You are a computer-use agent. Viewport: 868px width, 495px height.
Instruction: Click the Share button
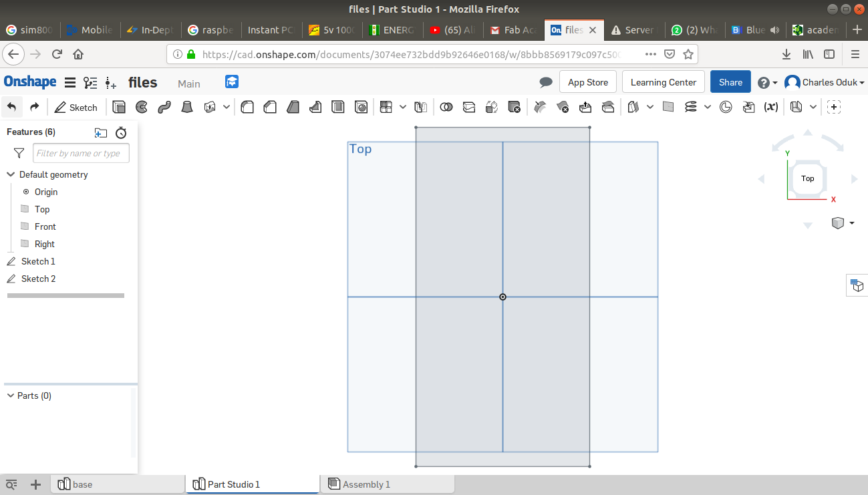(730, 82)
